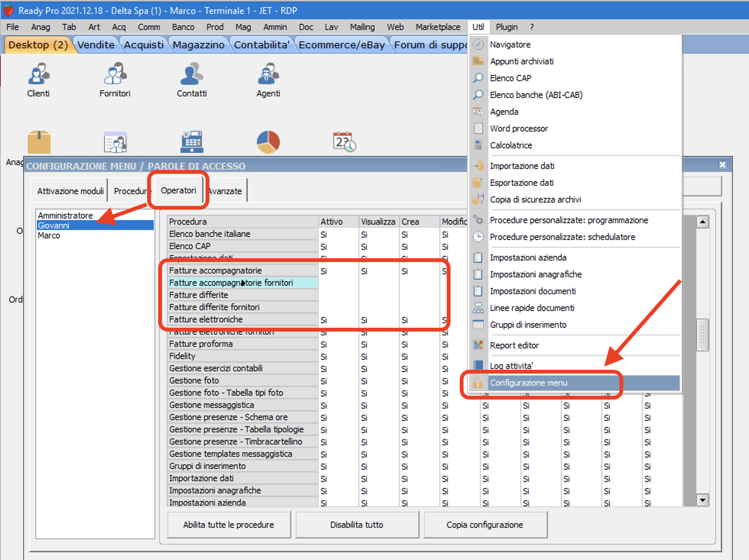749x560 pixels.
Task: Open the Contabilita' desktop tab
Action: pos(261,45)
